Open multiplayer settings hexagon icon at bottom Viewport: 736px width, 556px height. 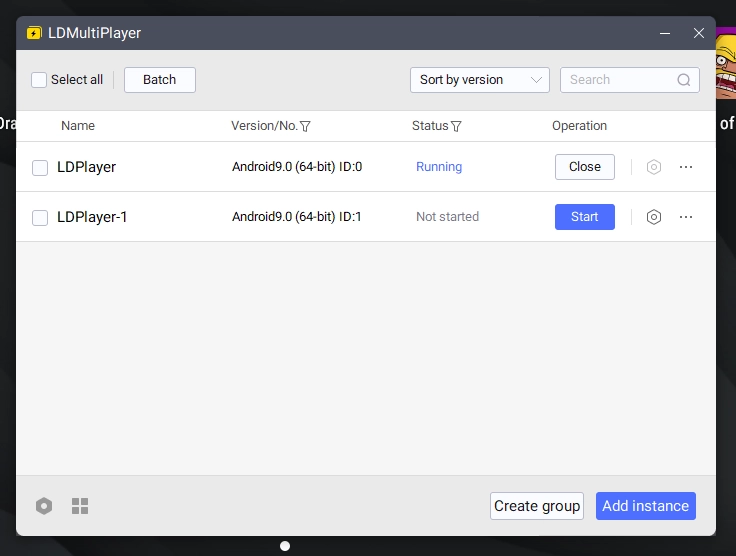click(x=44, y=506)
